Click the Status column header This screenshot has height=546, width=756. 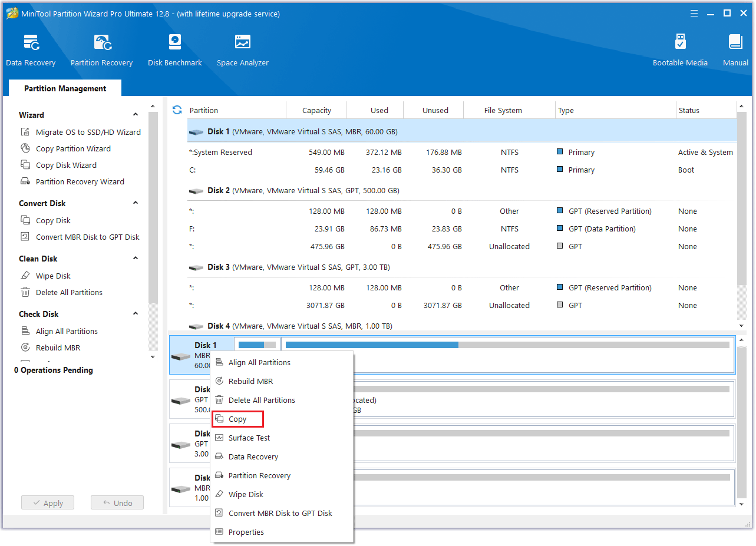click(x=706, y=110)
